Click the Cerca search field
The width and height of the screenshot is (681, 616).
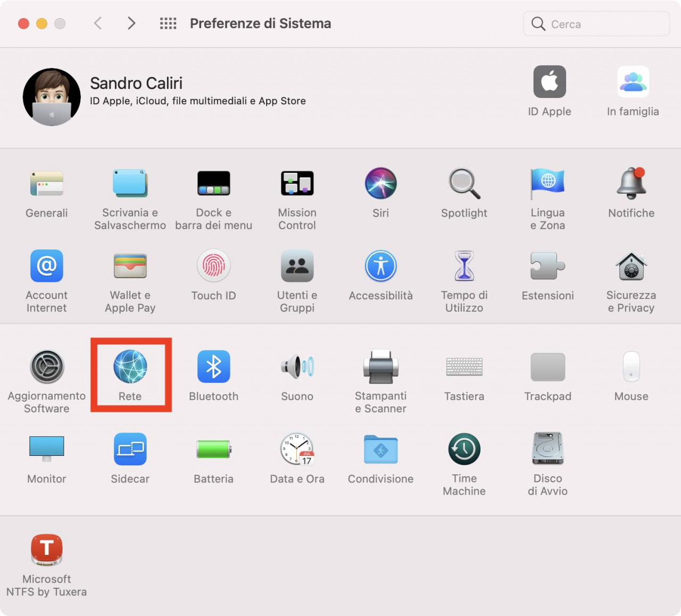pyautogui.click(x=596, y=24)
